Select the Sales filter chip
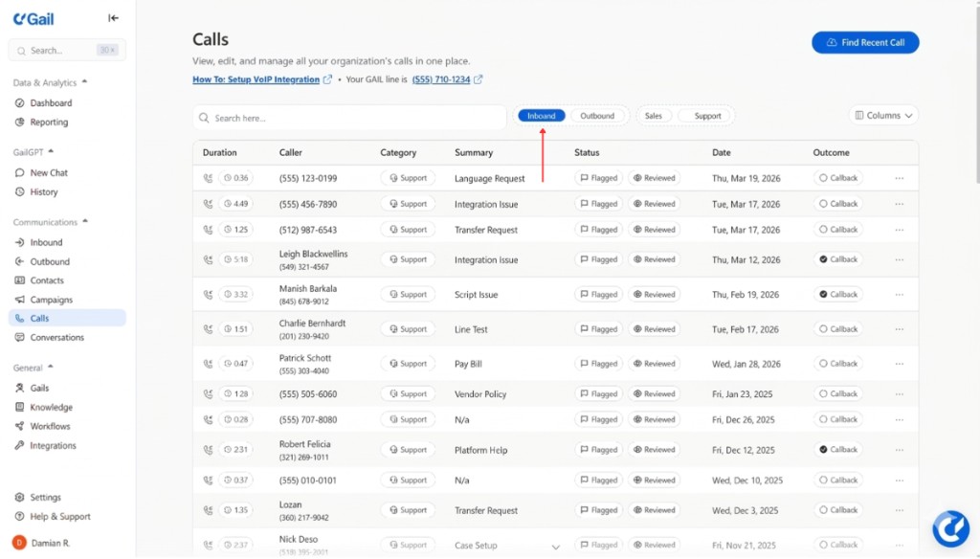The width and height of the screenshot is (980, 559). click(x=655, y=115)
